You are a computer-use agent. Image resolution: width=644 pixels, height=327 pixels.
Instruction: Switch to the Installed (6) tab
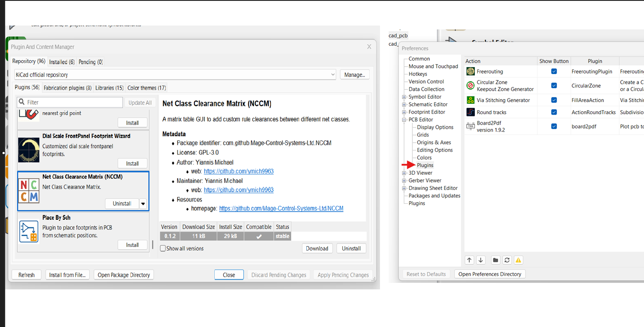coord(62,62)
